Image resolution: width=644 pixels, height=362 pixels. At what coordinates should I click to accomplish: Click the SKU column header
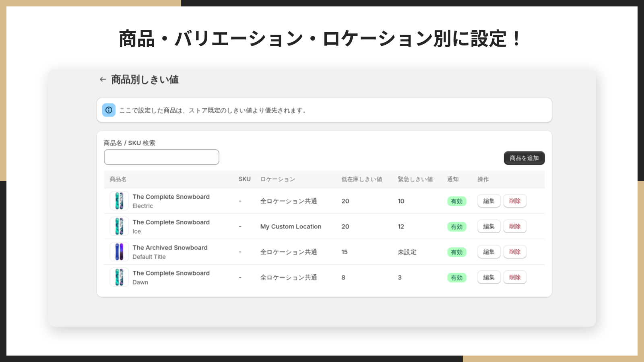click(x=244, y=179)
